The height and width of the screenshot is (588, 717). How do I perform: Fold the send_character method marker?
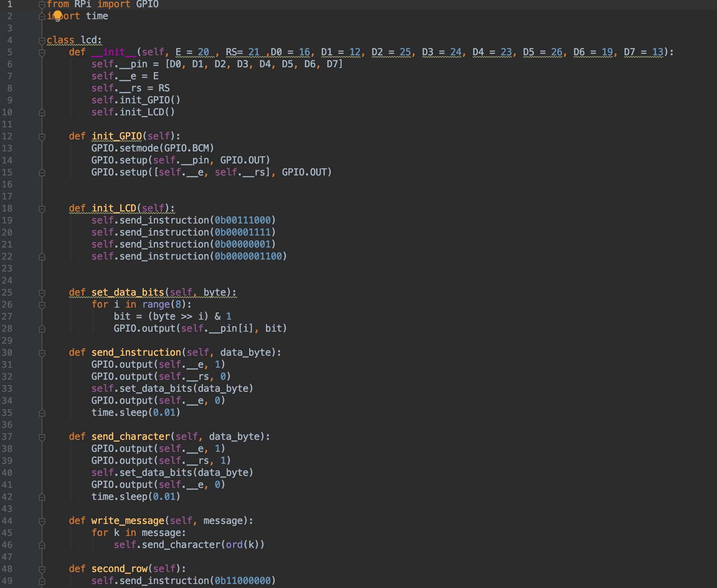[42, 437]
